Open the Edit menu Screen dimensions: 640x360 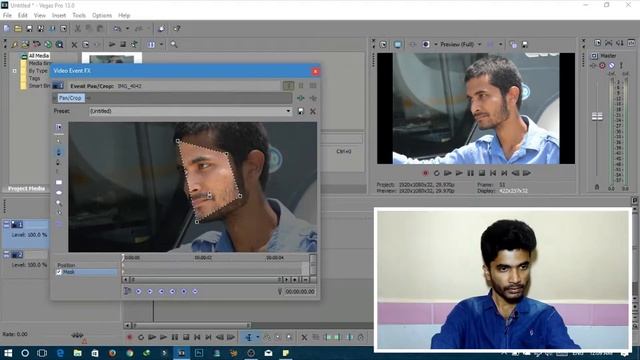coord(22,16)
